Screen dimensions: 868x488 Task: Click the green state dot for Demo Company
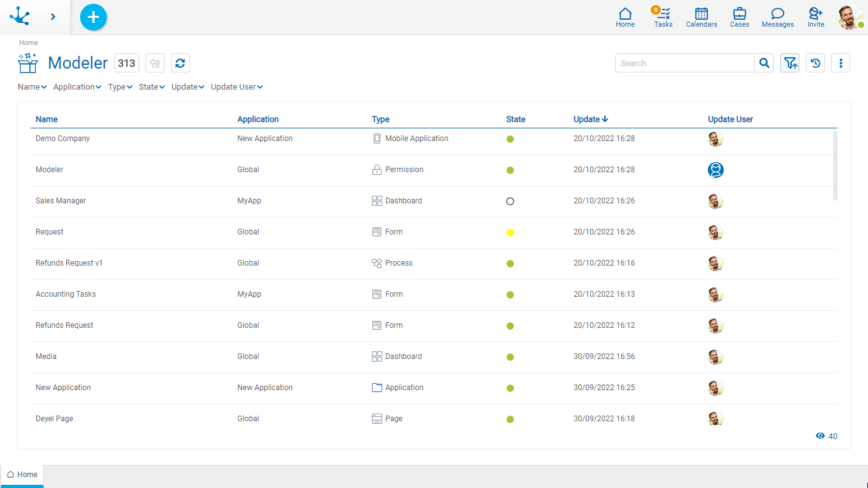(x=510, y=139)
